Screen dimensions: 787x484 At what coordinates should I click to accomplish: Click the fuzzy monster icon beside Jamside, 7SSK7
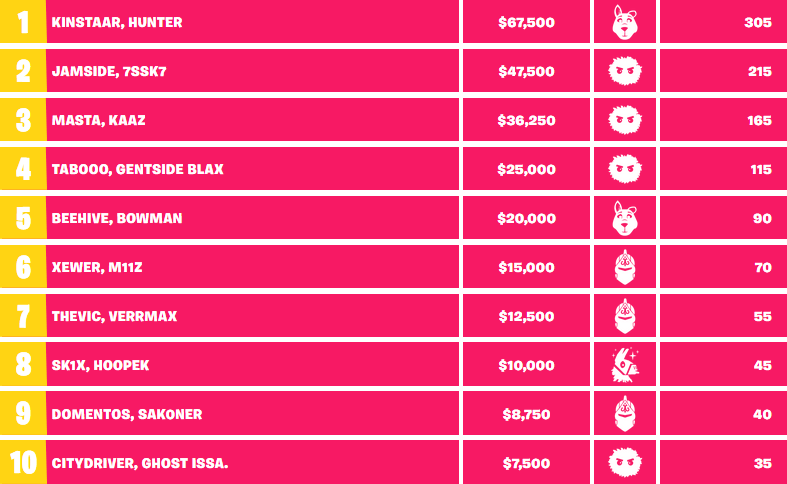(625, 71)
